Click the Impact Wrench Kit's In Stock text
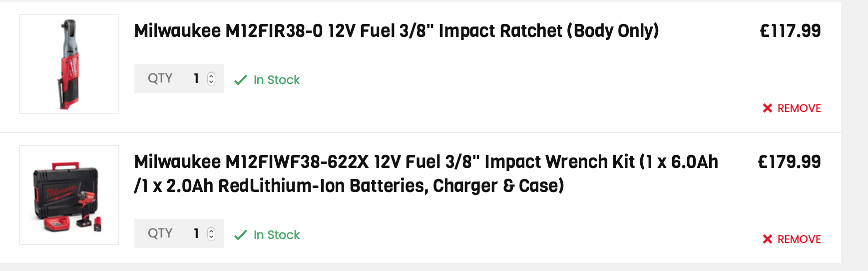Viewport: 868px width, 271px height. 276,235
